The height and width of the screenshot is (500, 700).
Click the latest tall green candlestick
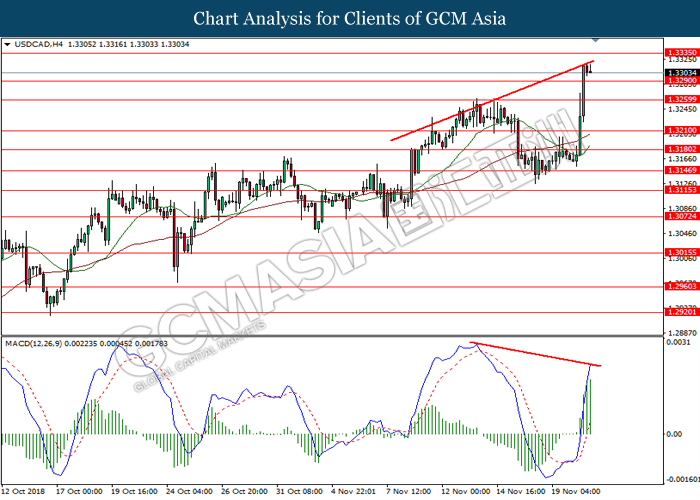584,92
